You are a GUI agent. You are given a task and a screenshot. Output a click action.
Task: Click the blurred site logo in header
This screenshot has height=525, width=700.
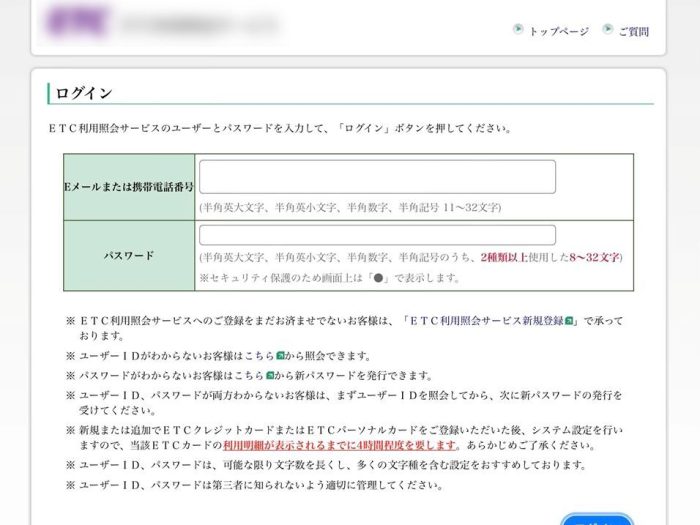pyautogui.click(x=85, y=21)
